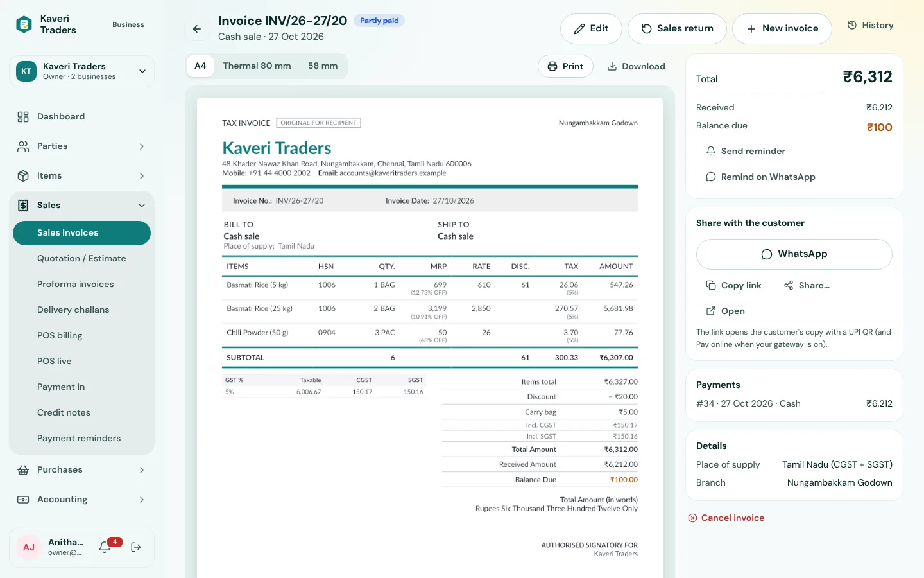Click the Share... option
The height and width of the screenshot is (578, 924).
(807, 285)
